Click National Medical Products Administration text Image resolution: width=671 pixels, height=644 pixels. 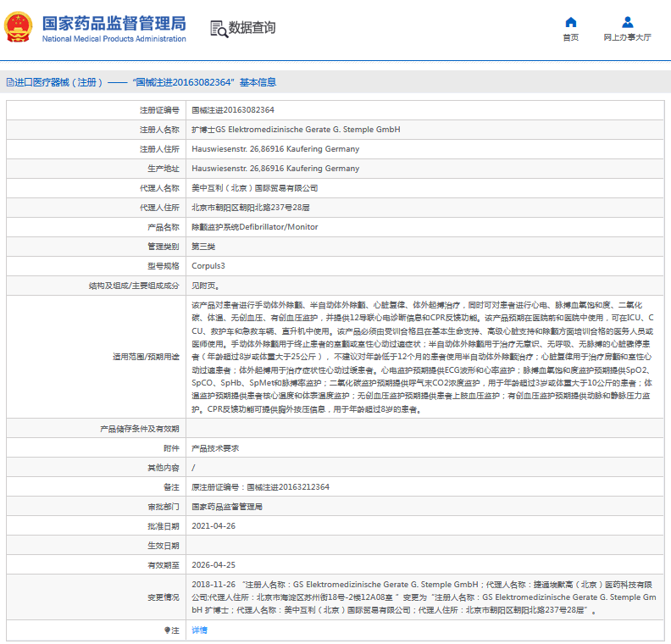click(114, 39)
